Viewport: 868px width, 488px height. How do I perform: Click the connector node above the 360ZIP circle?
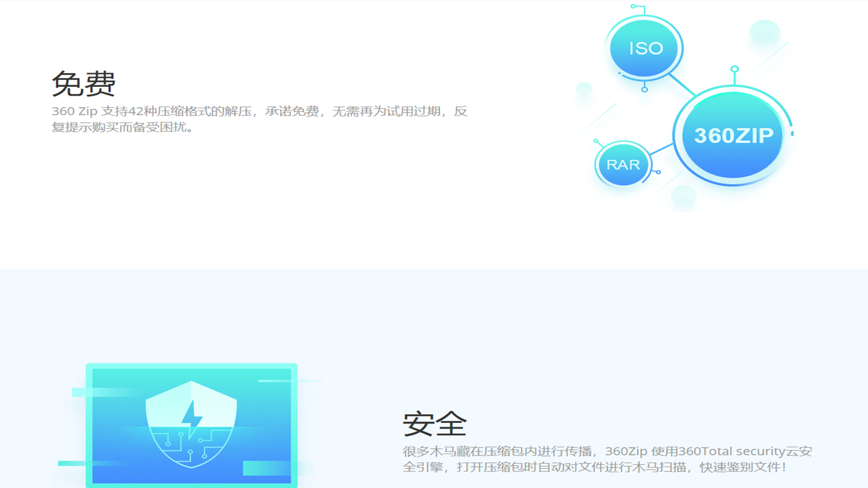tap(734, 69)
